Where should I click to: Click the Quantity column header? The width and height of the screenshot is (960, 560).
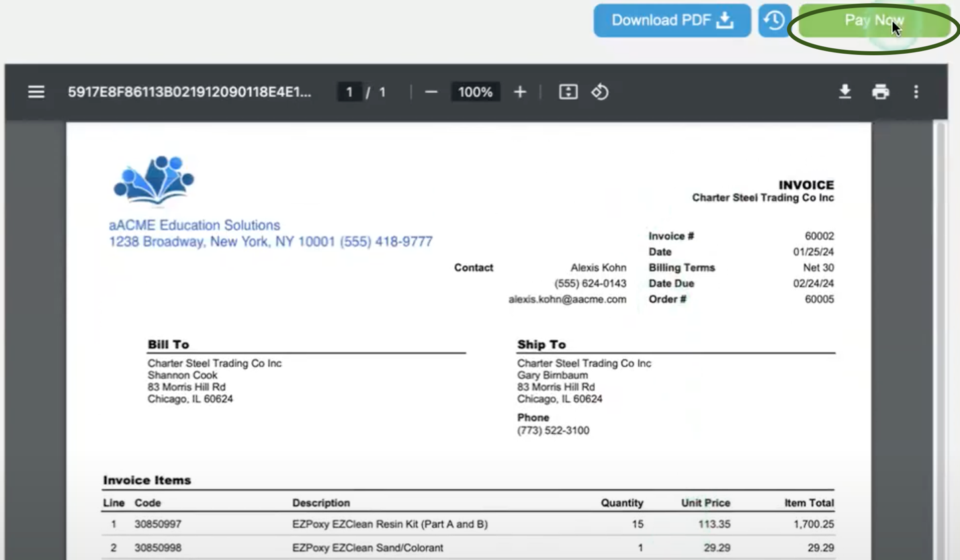622,503
